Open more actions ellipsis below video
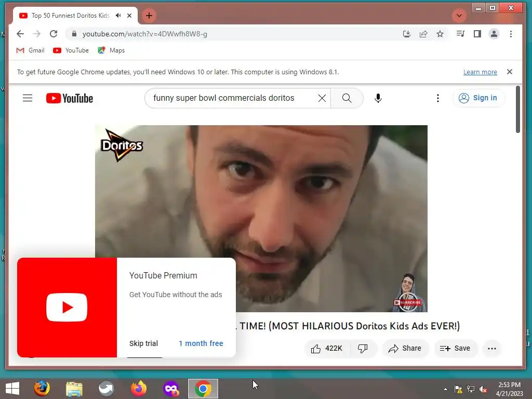 pyautogui.click(x=491, y=349)
